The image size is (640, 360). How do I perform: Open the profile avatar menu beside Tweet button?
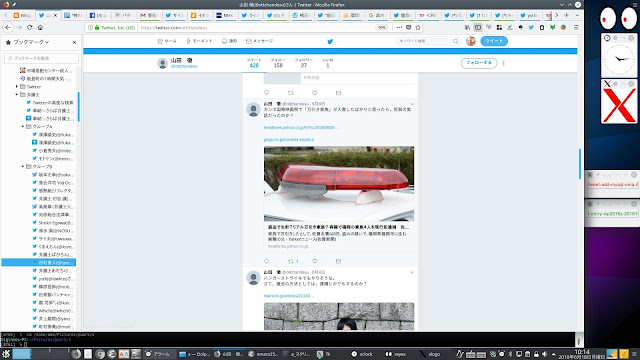(471, 41)
